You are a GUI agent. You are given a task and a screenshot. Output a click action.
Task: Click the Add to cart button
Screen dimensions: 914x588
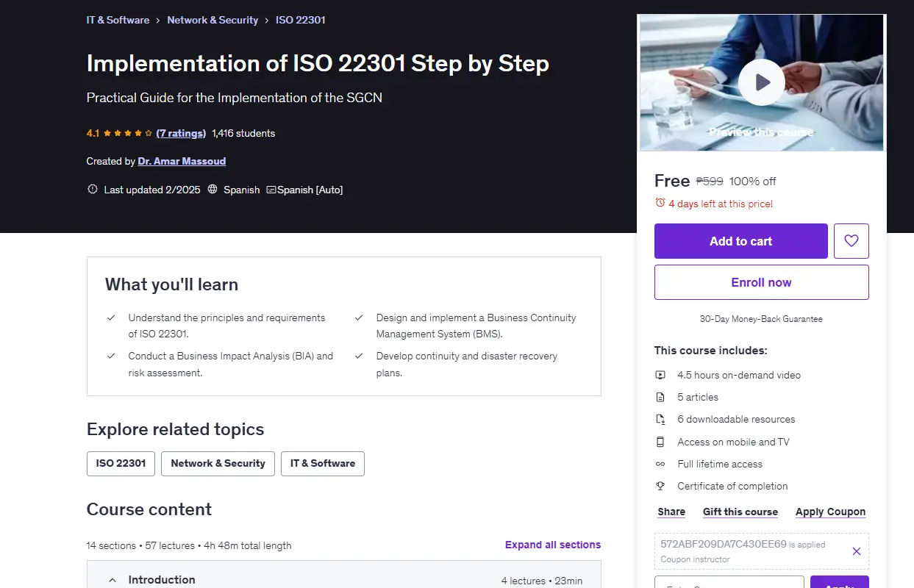coord(741,241)
